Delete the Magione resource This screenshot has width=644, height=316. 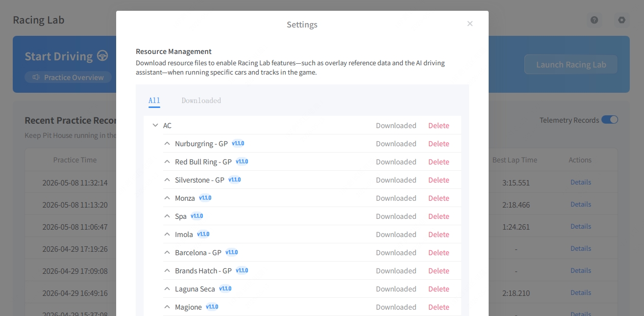(x=439, y=307)
